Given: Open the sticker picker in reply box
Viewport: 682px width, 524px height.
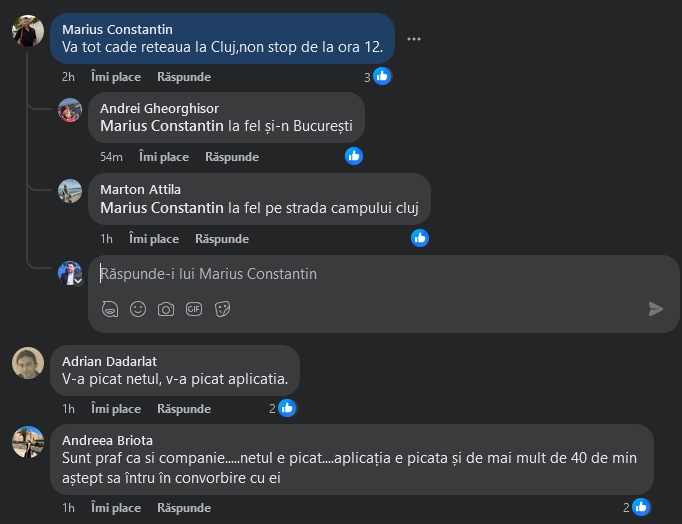Looking at the screenshot, I should tap(222, 309).
